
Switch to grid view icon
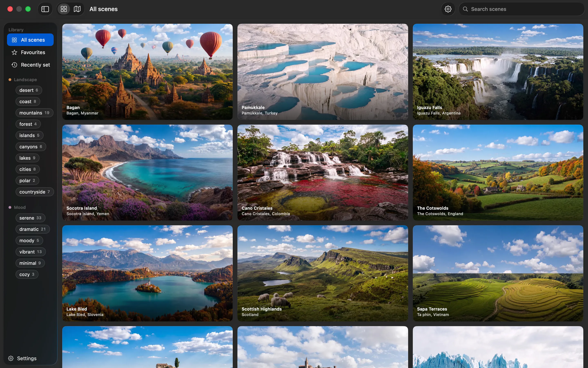(64, 9)
